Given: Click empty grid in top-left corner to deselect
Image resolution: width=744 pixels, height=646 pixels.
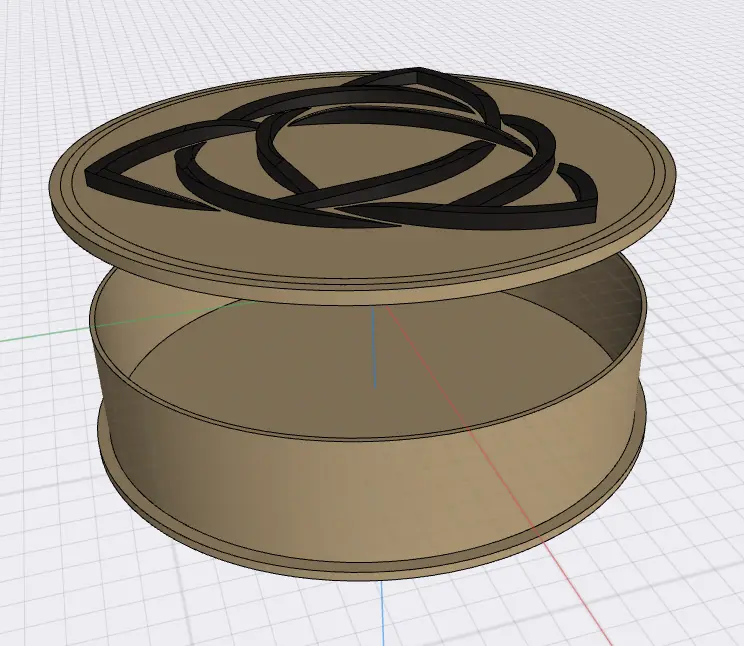Looking at the screenshot, I should tap(40, 40).
